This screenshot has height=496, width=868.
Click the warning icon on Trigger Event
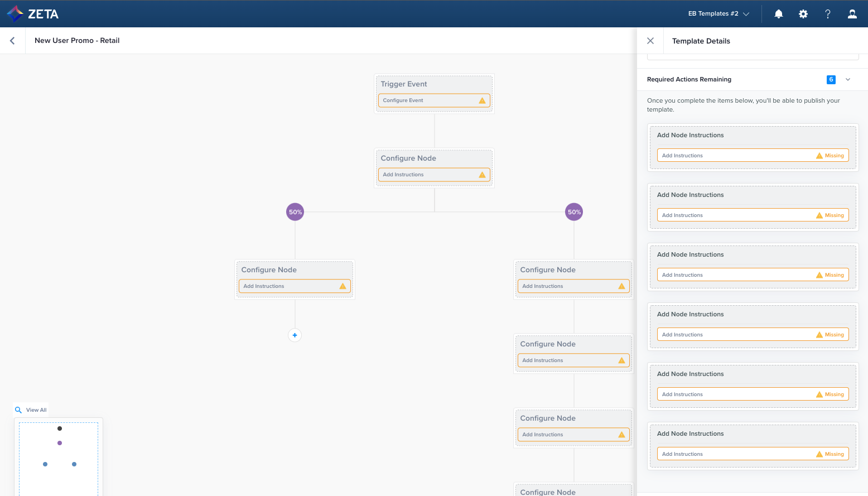coord(482,100)
